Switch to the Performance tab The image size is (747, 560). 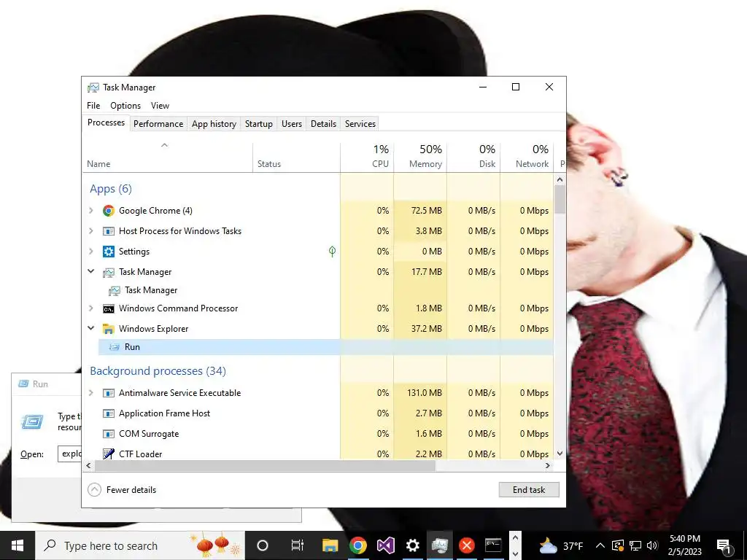pyautogui.click(x=158, y=124)
